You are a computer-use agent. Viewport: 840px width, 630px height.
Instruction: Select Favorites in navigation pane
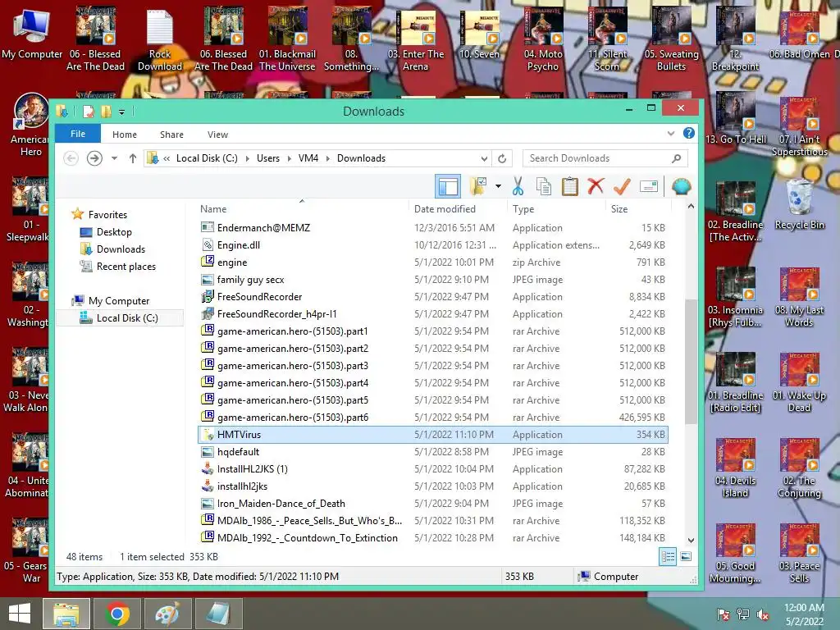107,214
